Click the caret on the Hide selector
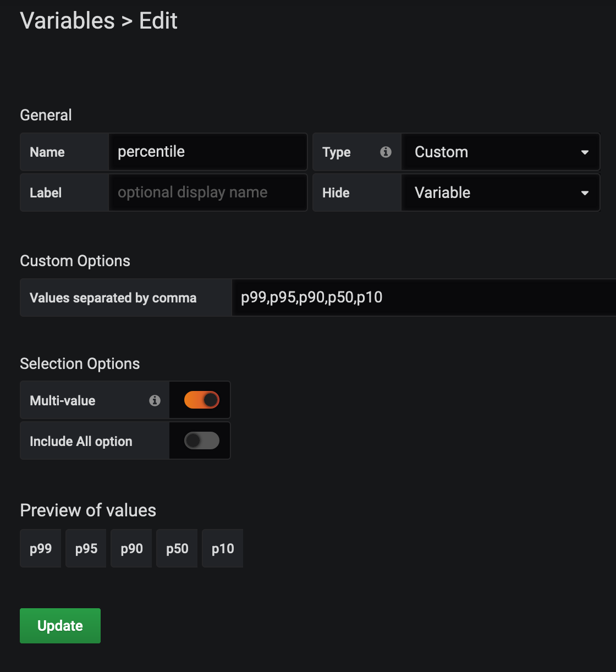The width and height of the screenshot is (616, 672). point(585,192)
